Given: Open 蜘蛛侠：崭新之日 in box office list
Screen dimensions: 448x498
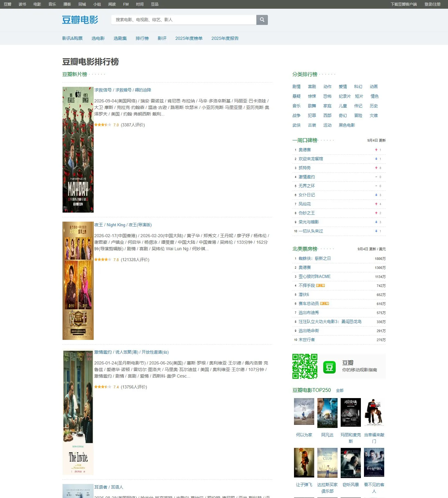Looking at the screenshot, I should click(315, 258).
